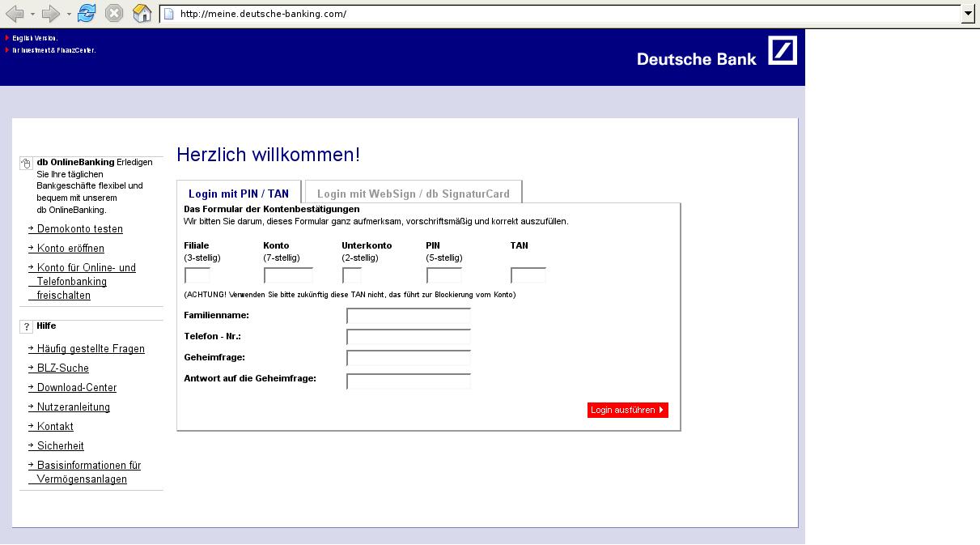Click the Antwort auf die Geheimfrage field

coord(409,381)
